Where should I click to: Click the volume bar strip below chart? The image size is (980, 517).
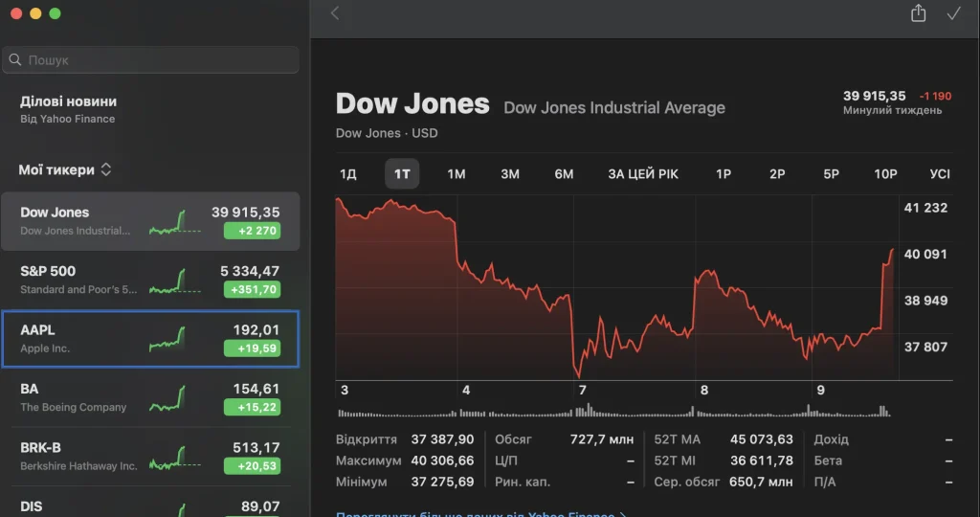point(613,411)
